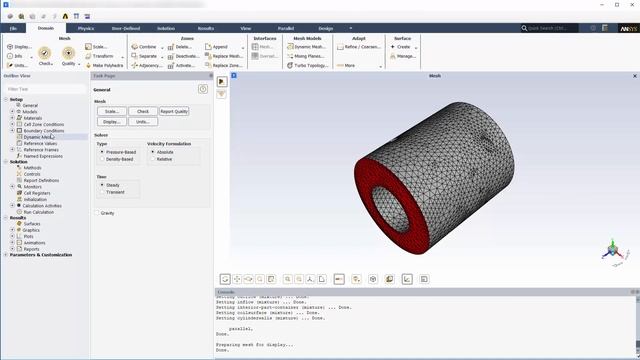Click the Separate zones ribbon item
This screenshot has height=360, width=640.
click(x=144, y=56)
